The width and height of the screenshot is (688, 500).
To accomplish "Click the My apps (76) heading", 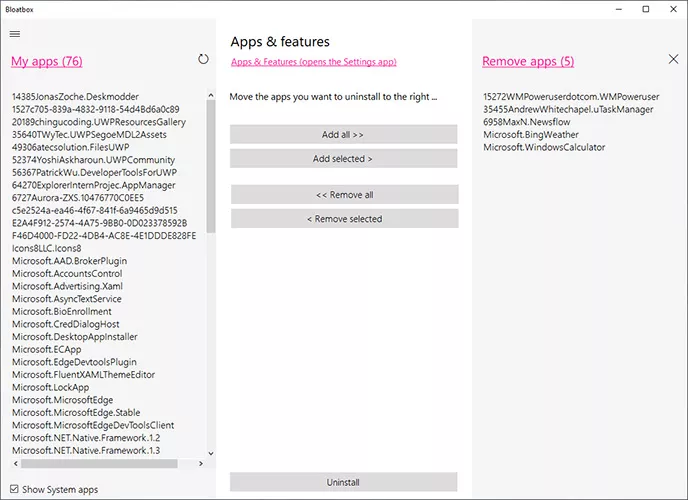I will [x=47, y=61].
